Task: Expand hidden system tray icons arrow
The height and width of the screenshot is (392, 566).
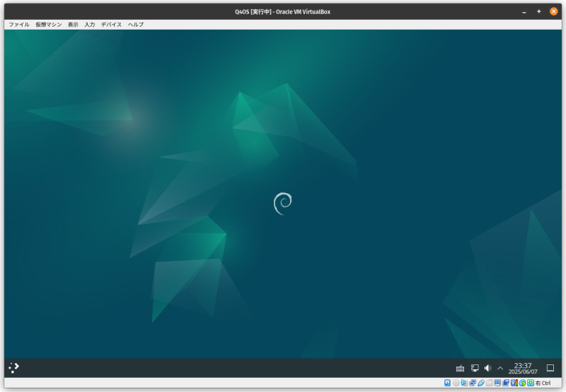Action: (500, 368)
